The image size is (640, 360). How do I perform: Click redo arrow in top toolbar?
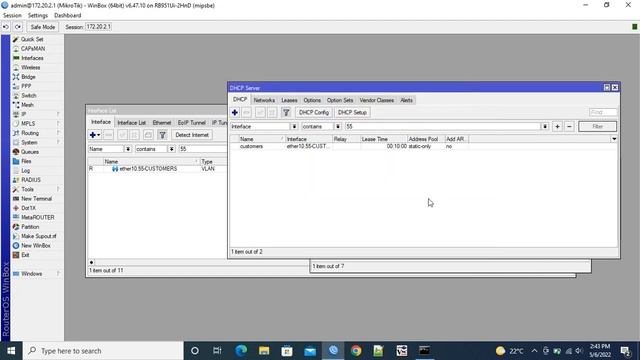coord(18,27)
